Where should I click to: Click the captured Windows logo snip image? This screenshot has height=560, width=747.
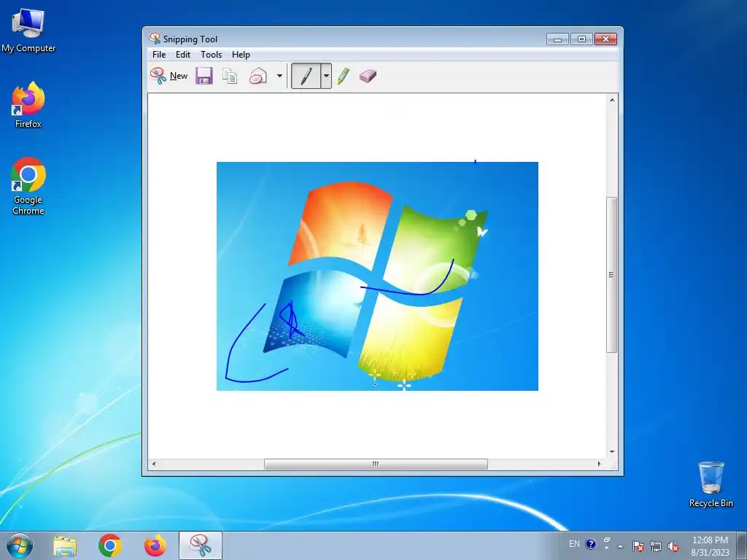click(377, 276)
